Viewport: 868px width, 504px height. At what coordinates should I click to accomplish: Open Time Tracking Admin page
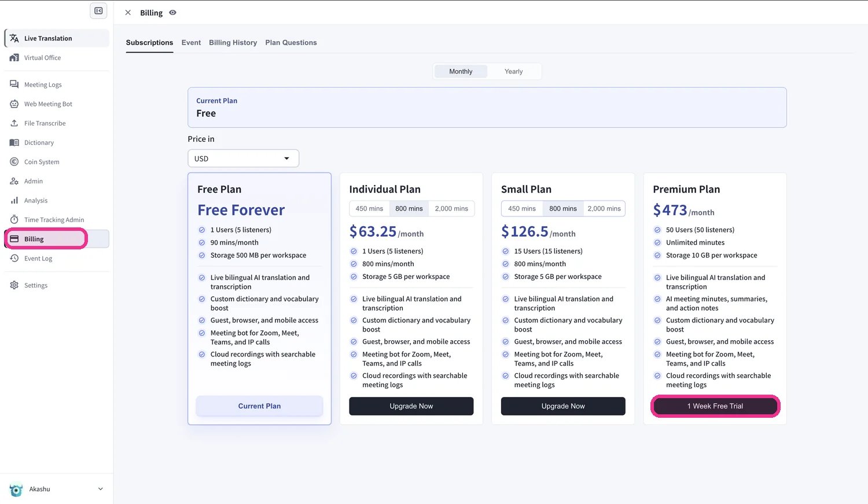coord(57,220)
